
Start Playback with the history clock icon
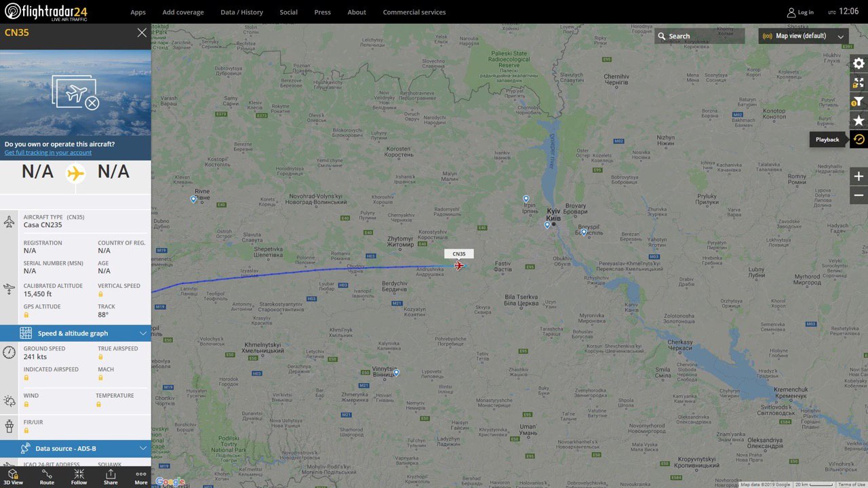click(859, 140)
